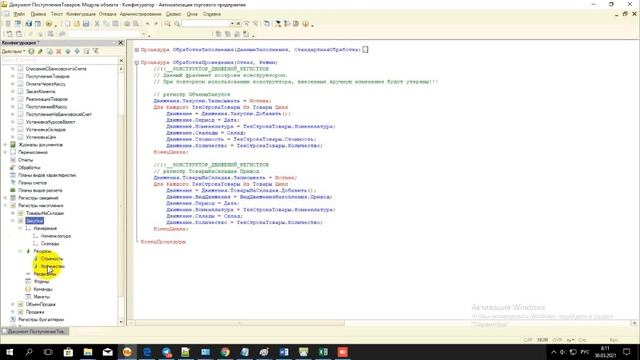Switch to the Документ ПоступлениеТоваров window tab
Viewport: 640px width, 360px height.
(x=35, y=331)
